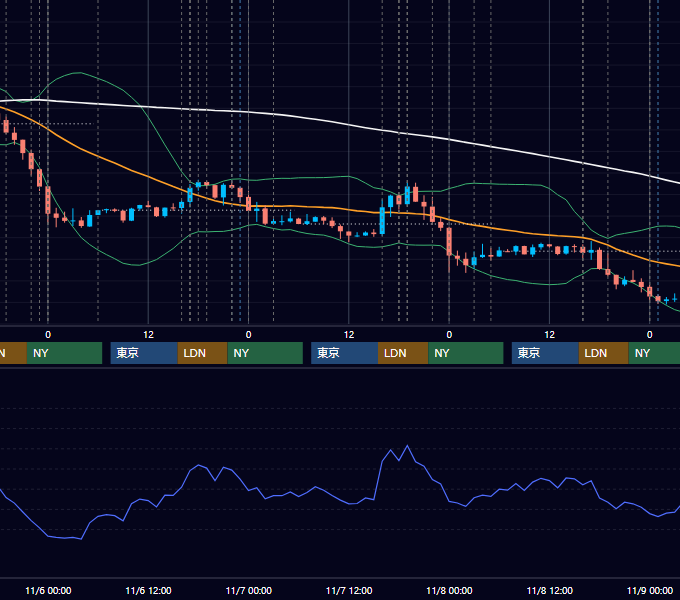Image resolution: width=680 pixels, height=600 pixels.
Task: Click the 11/7 00:00 date label
Action: point(248,590)
